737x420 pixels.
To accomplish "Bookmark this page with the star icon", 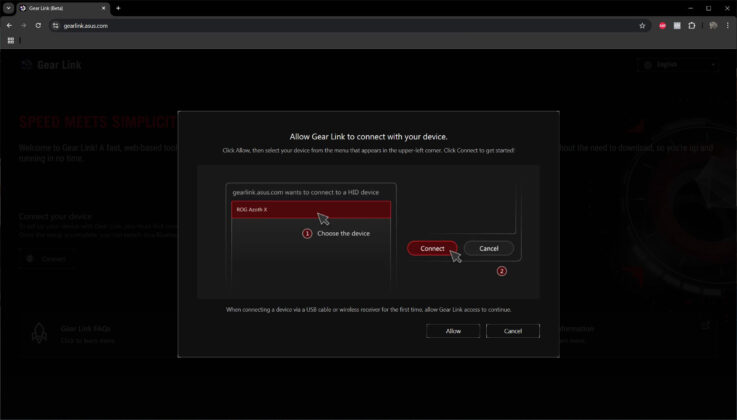I will point(642,26).
